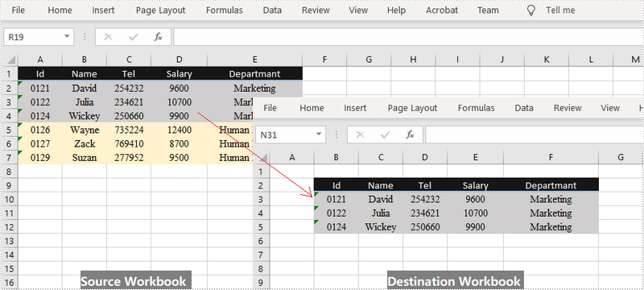Viewport: 644px width, 290px height.
Task: Click cell 0122 in destination workbook
Action: pos(336,213)
